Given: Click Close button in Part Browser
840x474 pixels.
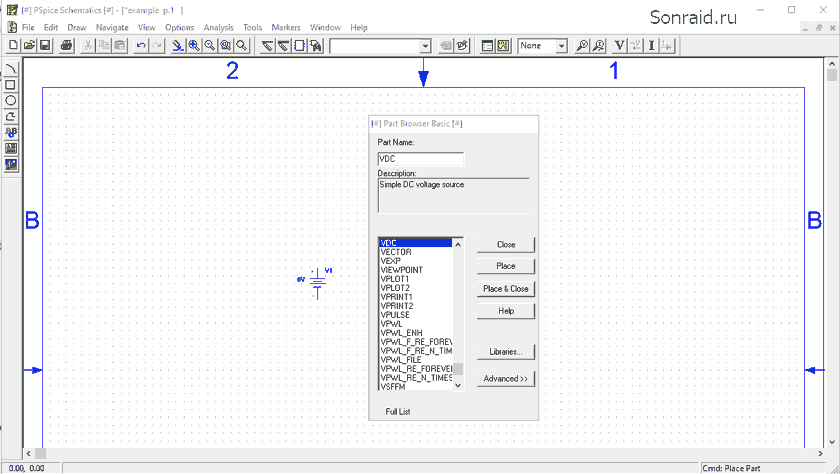Looking at the screenshot, I should [x=506, y=245].
